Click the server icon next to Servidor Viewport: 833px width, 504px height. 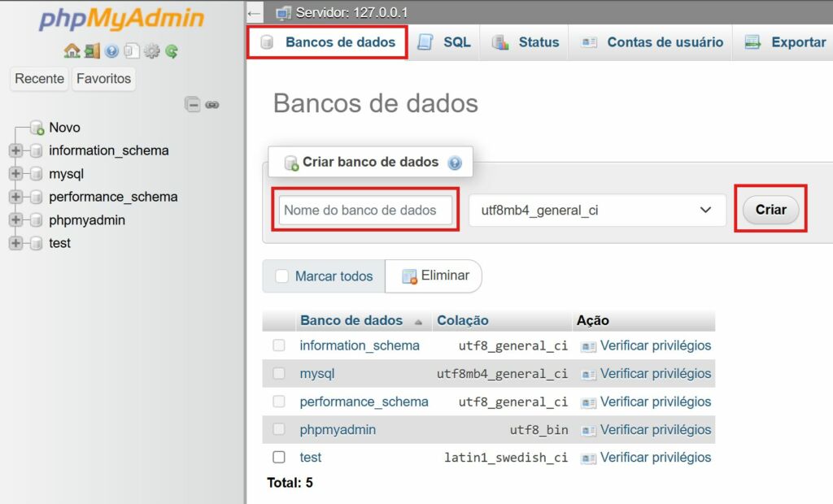[x=284, y=13]
